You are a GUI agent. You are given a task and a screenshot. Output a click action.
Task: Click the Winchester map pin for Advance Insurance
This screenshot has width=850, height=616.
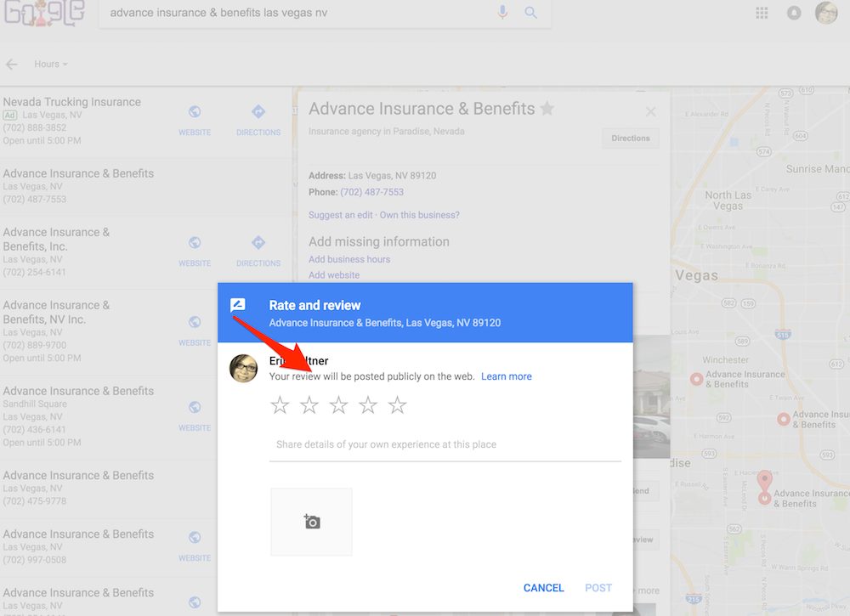point(696,379)
